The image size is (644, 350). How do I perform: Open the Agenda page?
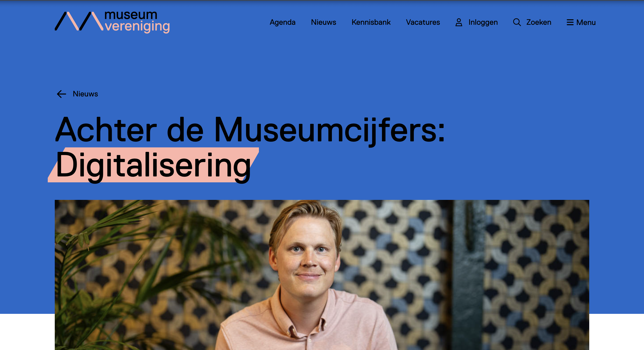pos(283,22)
